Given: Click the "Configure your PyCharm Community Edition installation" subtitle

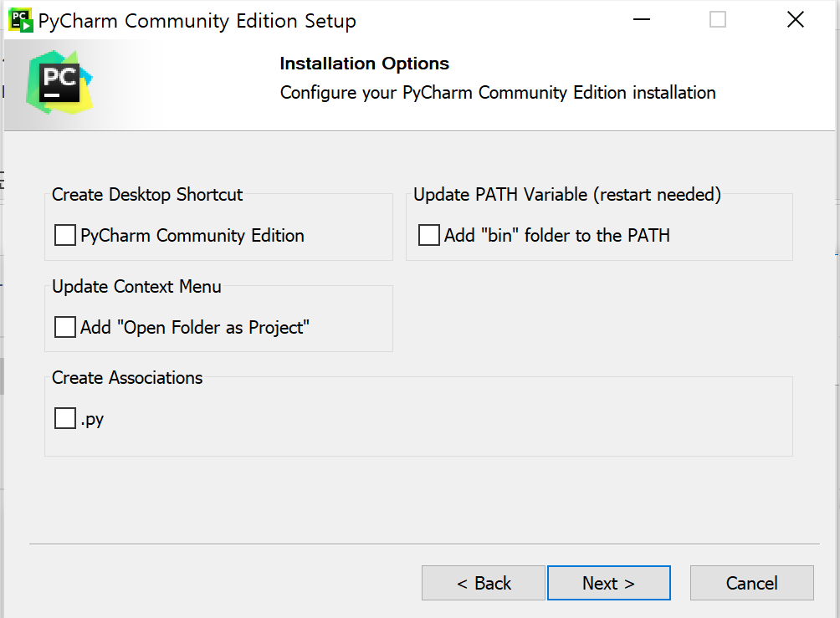Looking at the screenshot, I should click(498, 93).
